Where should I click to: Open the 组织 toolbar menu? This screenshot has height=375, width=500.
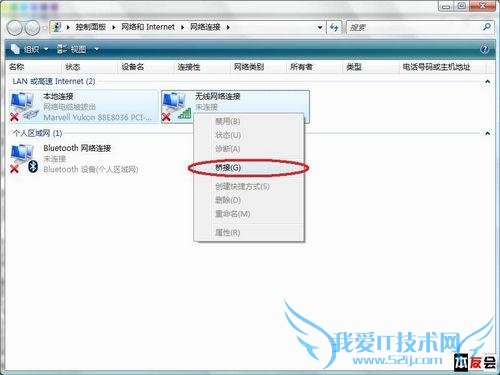pos(30,49)
